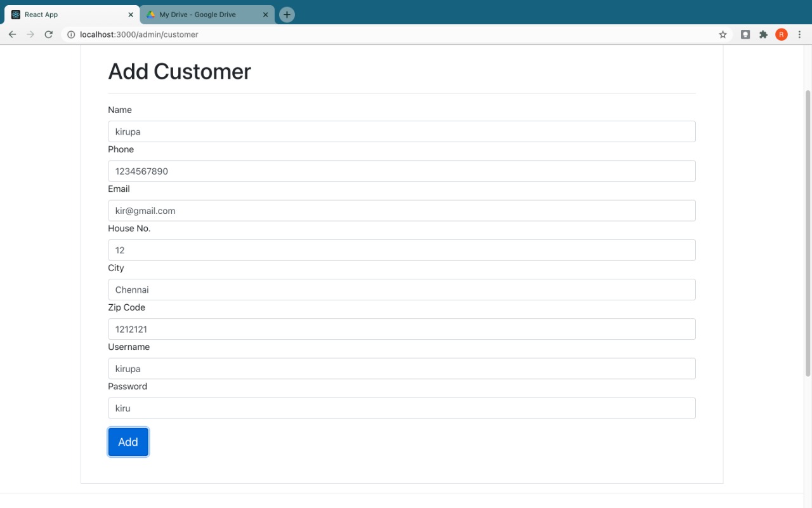Viewport: 812px width, 508px height.
Task: Open the Extensions puzzle icon
Action: [x=763, y=34]
